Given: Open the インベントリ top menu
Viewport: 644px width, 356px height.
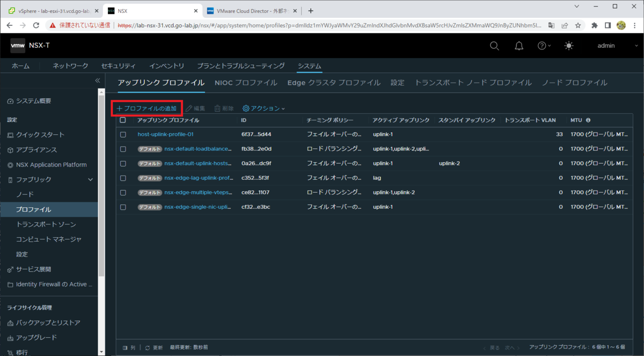Looking at the screenshot, I should pos(167,66).
